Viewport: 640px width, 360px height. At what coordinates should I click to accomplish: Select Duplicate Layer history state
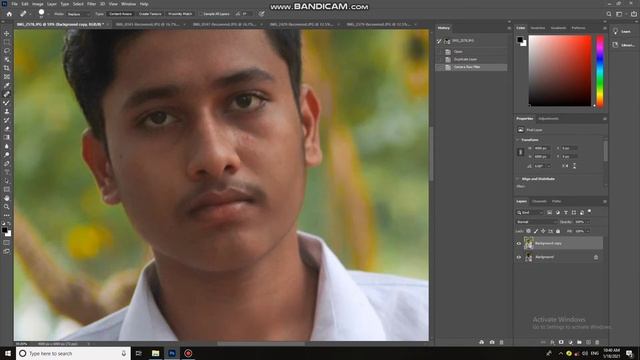(x=471, y=59)
